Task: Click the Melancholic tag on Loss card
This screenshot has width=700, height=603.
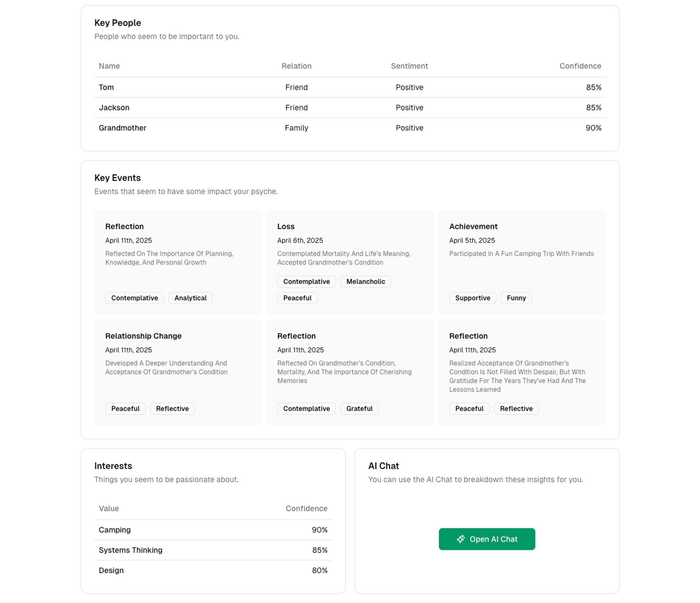Action: click(x=365, y=281)
